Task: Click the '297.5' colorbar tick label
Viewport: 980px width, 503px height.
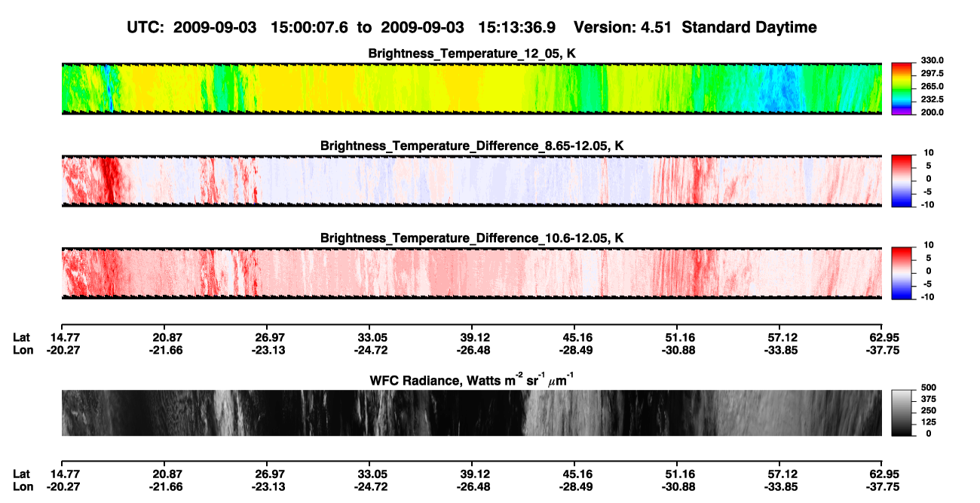Action: (932, 74)
